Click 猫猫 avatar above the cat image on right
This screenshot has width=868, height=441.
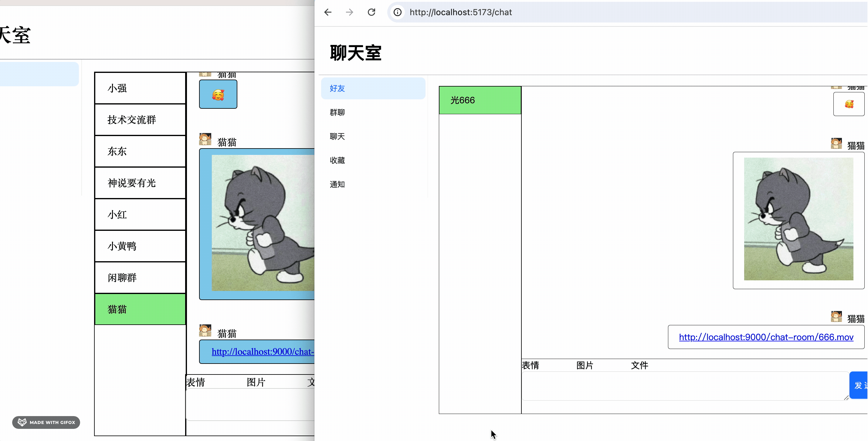[x=836, y=144]
